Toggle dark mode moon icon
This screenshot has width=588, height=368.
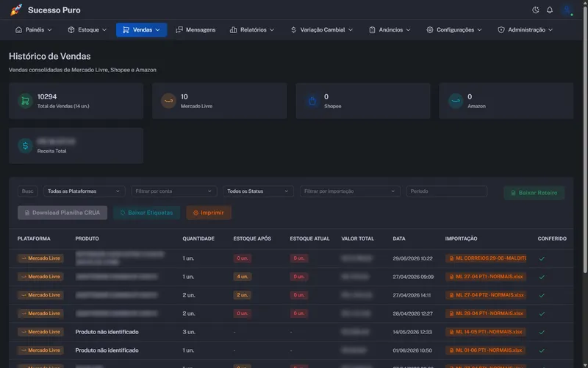coord(536,10)
